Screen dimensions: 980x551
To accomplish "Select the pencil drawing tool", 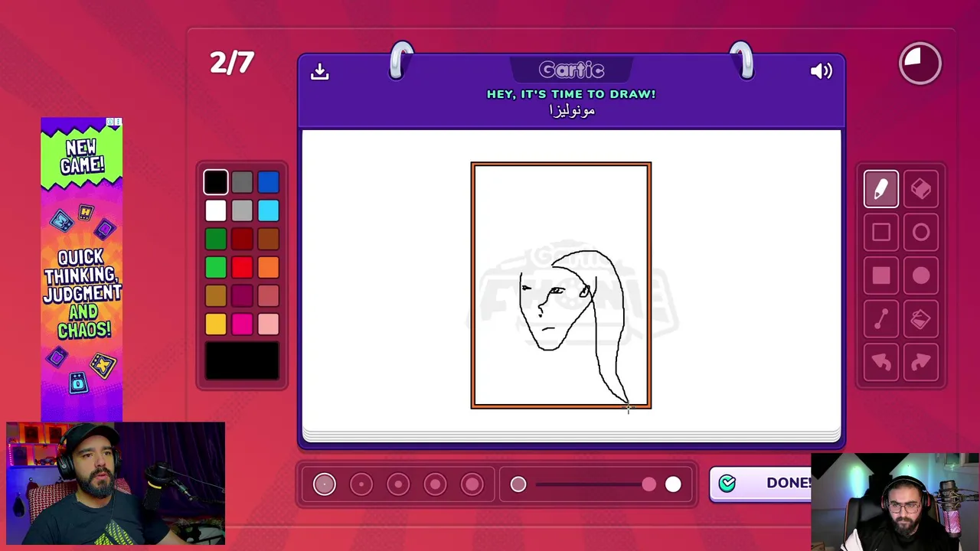I will tap(880, 189).
